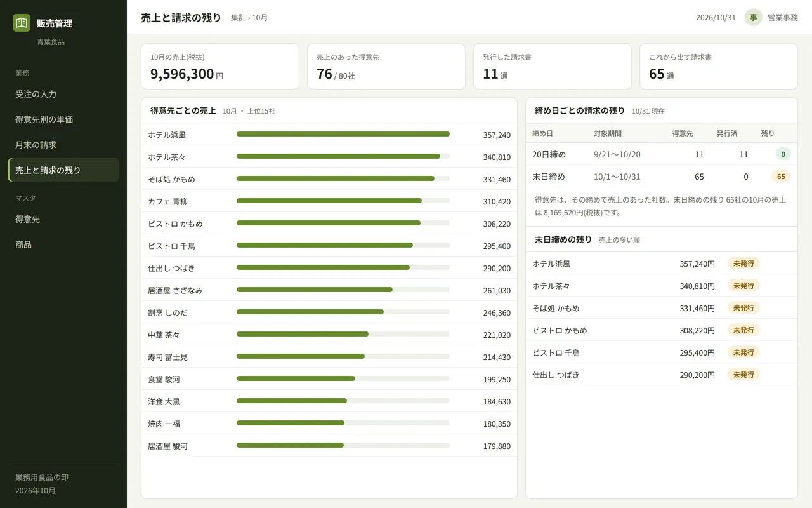Select 売上と請求の残り in sidebar

(63, 170)
